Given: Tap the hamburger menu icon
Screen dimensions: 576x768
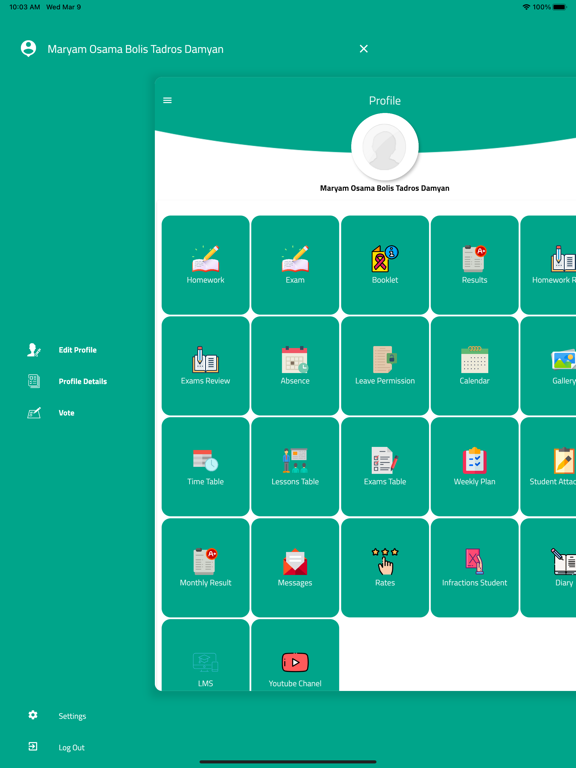Looking at the screenshot, I should point(168,100).
